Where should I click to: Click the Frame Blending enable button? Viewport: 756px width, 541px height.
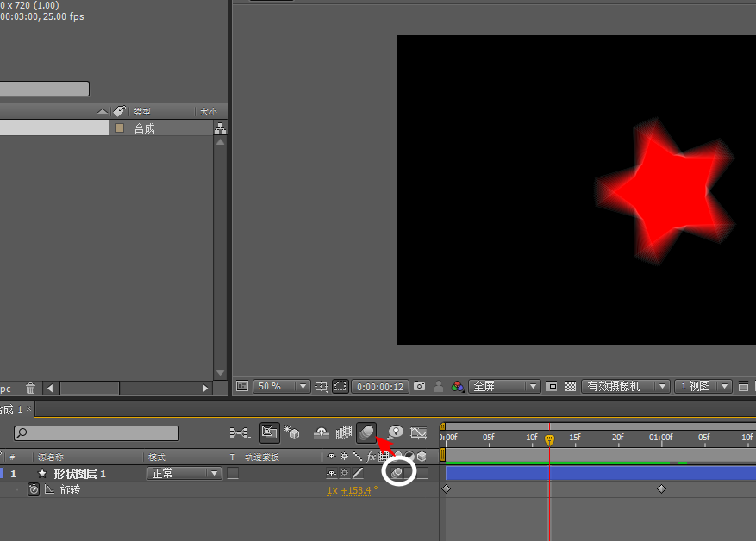click(x=344, y=432)
